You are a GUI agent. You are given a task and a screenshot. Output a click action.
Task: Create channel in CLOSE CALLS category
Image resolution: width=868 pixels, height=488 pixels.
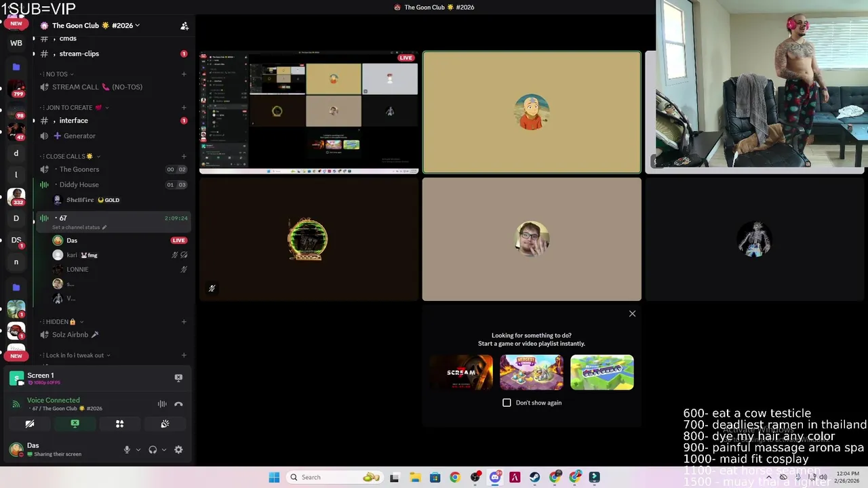click(x=184, y=157)
